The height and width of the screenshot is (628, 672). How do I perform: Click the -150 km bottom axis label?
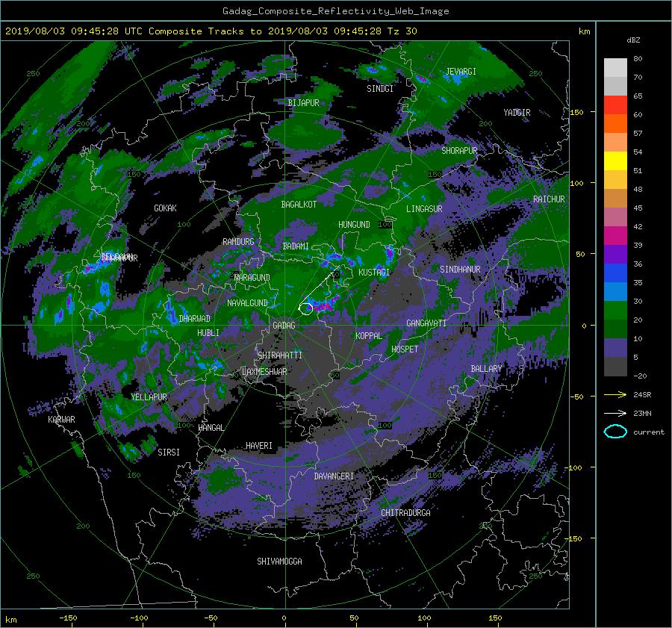[x=68, y=618]
